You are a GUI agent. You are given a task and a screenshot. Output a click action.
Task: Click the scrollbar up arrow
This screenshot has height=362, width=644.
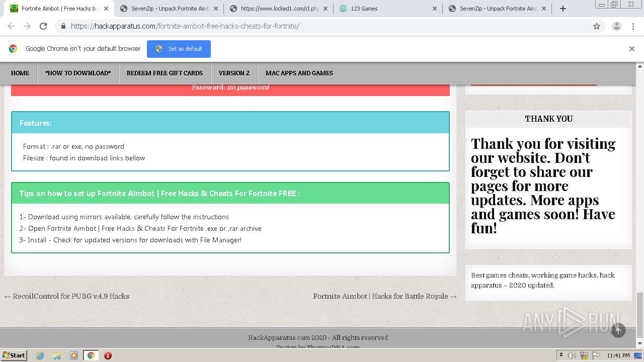640,66
